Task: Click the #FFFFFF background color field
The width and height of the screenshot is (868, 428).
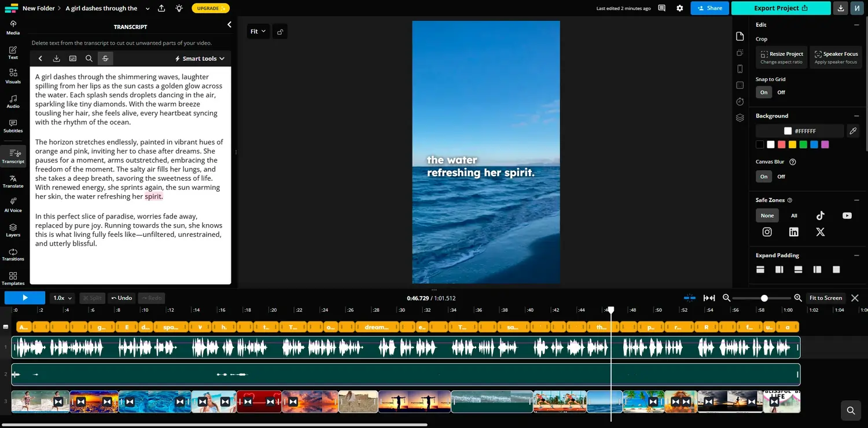Action: pyautogui.click(x=799, y=131)
